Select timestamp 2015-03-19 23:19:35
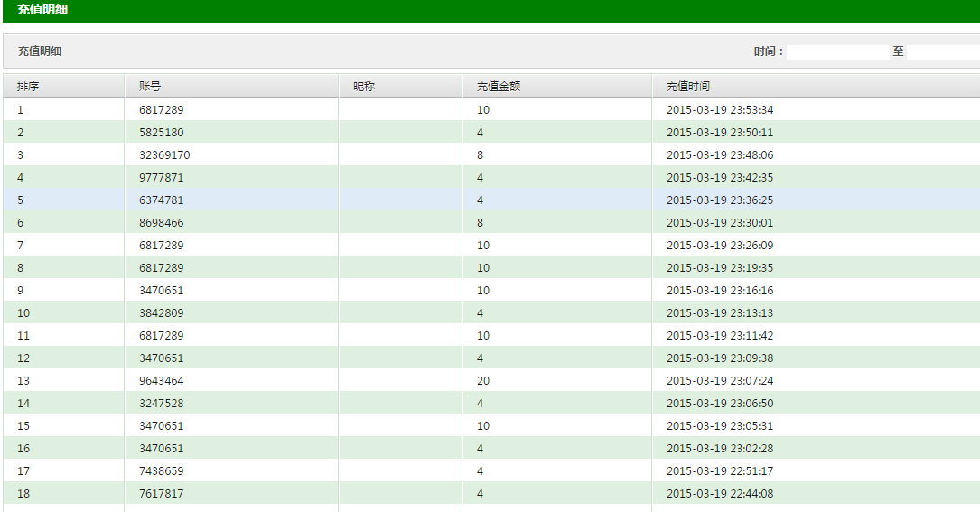Image resolution: width=980 pixels, height=512 pixels. pyautogui.click(x=720, y=267)
